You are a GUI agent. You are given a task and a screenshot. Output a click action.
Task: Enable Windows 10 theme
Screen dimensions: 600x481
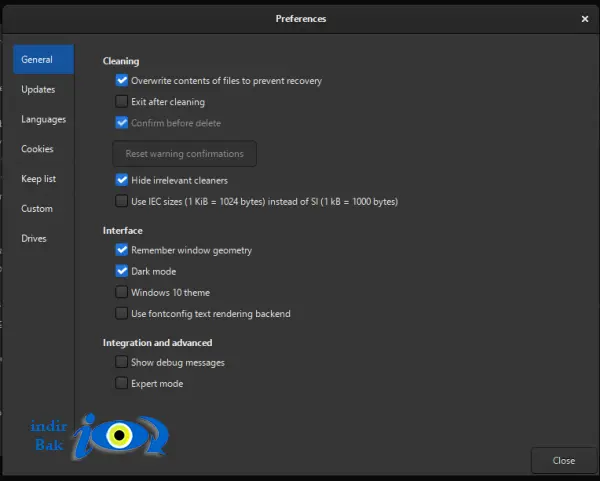click(122, 292)
